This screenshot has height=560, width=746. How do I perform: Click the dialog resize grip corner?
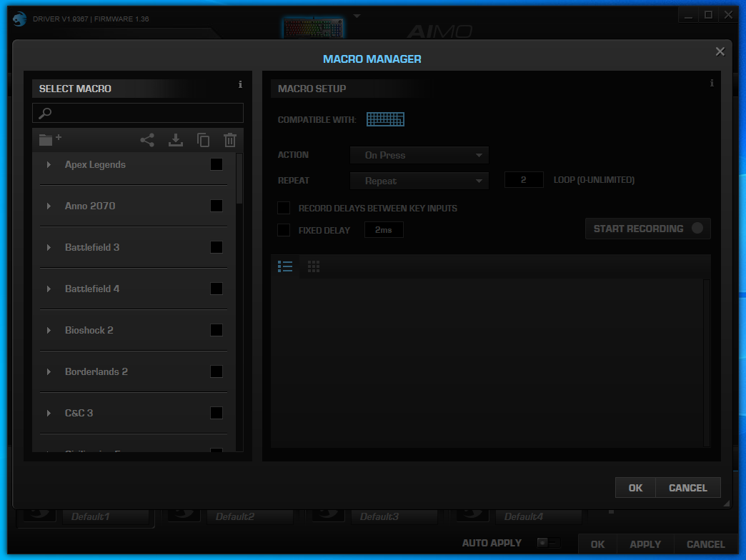(x=727, y=504)
